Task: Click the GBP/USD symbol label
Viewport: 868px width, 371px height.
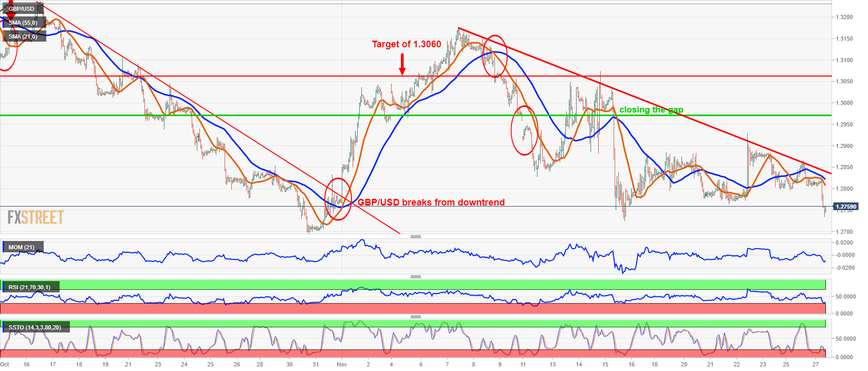Action: [x=21, y=9]
